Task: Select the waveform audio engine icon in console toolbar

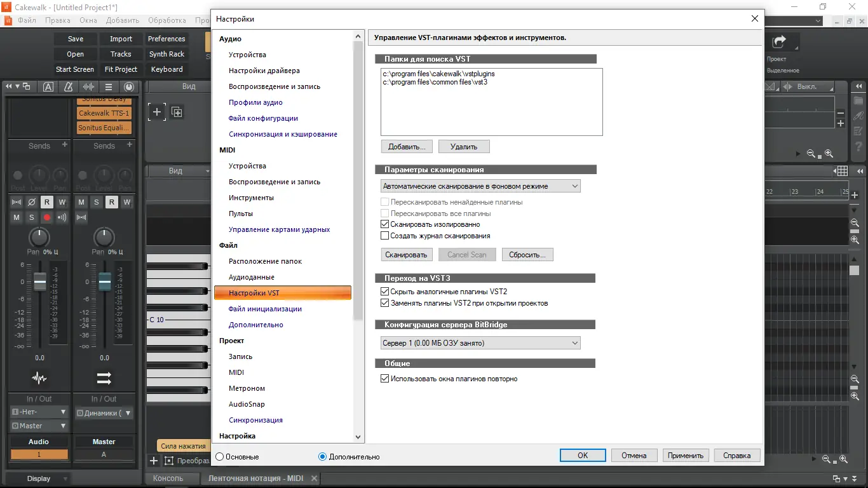Action: 88,86
